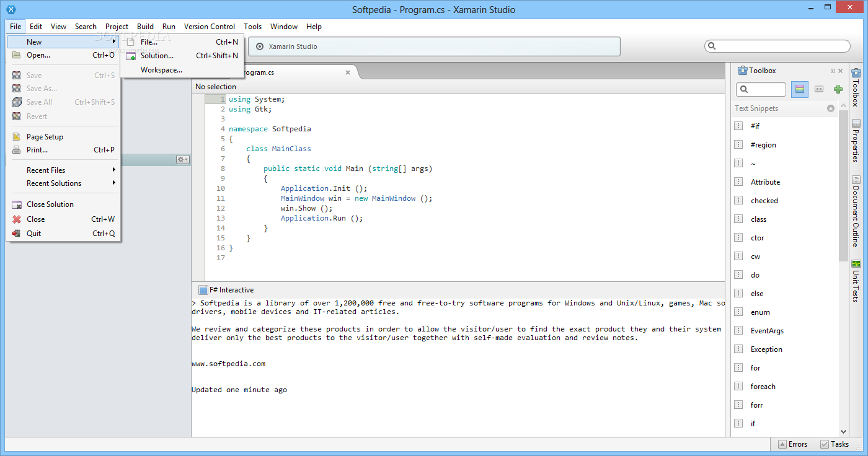Click the Document Outline sidebar tab icon

(x=856, y=180)
